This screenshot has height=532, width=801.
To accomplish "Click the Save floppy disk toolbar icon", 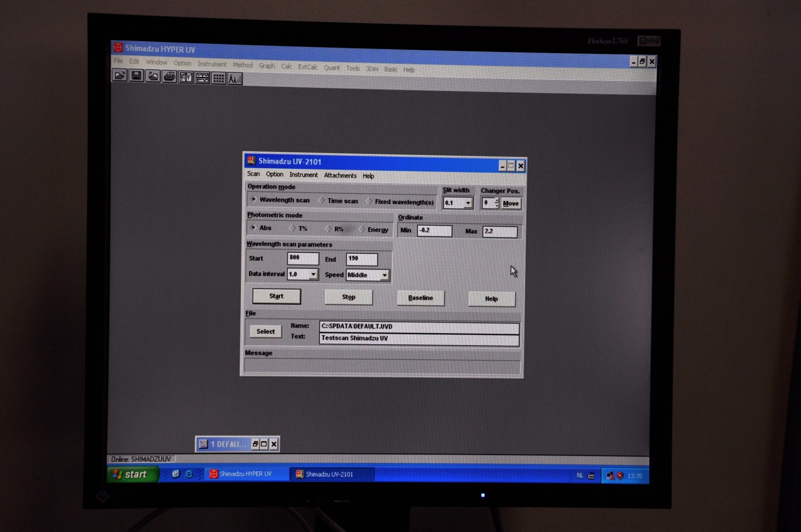I will 136,76.
